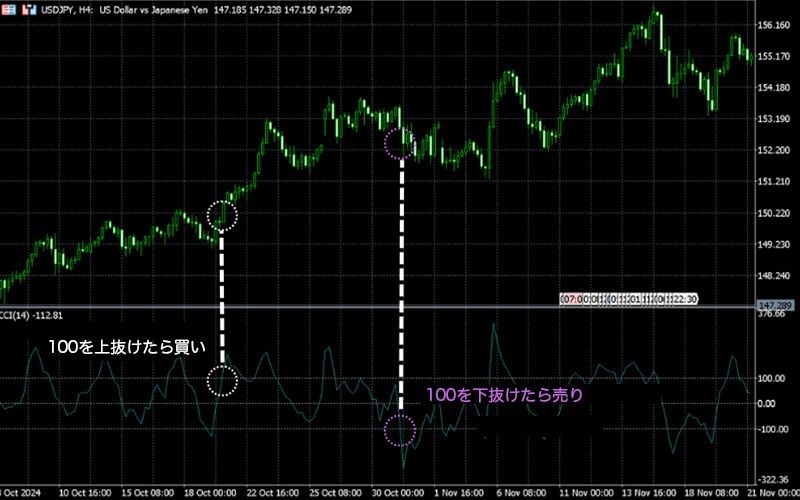
Task: Select the 154.180 price scale label
Action: [774, 88]
